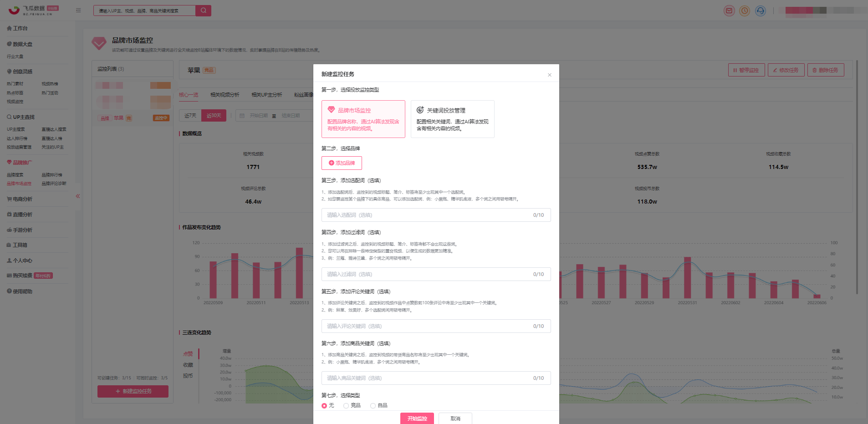
Task: Toggle the sidebar hamburger menu icon
Action: pyautogui.click(x=78, y=10)
